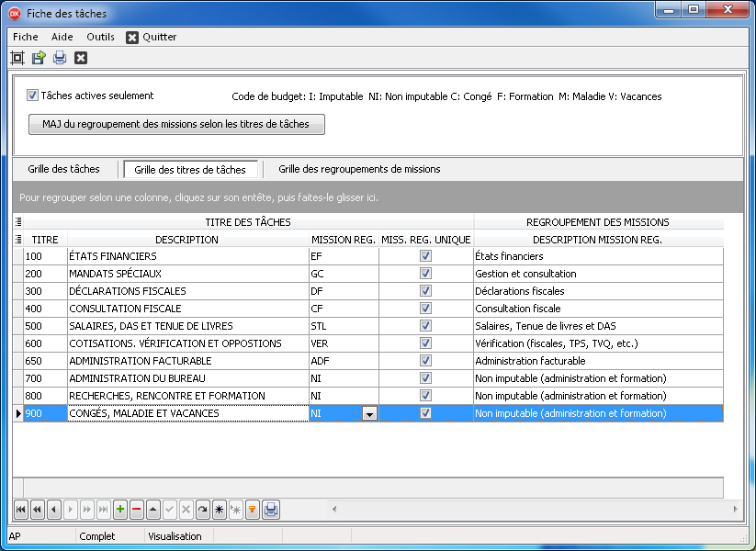Toggle unique mission checkbox for ADMINISTRATION DU BUREAU

pyautogui.click(x=425, y=378)
